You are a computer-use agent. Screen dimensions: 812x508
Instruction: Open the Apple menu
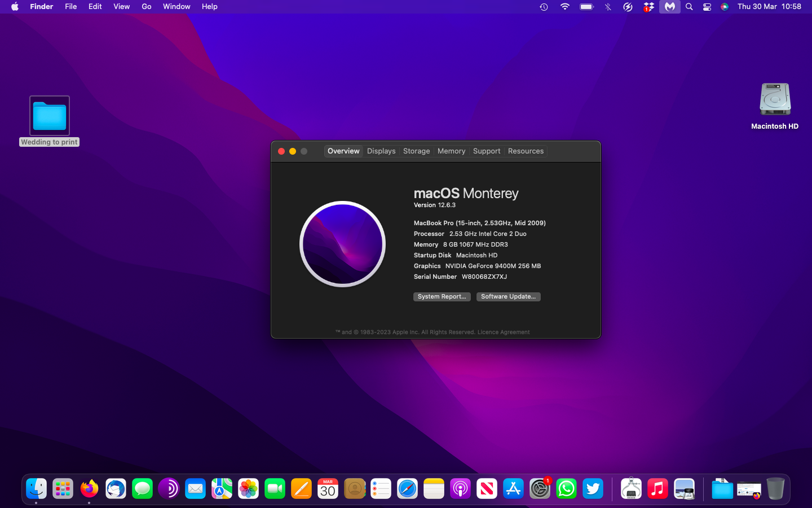click(15, 7)
